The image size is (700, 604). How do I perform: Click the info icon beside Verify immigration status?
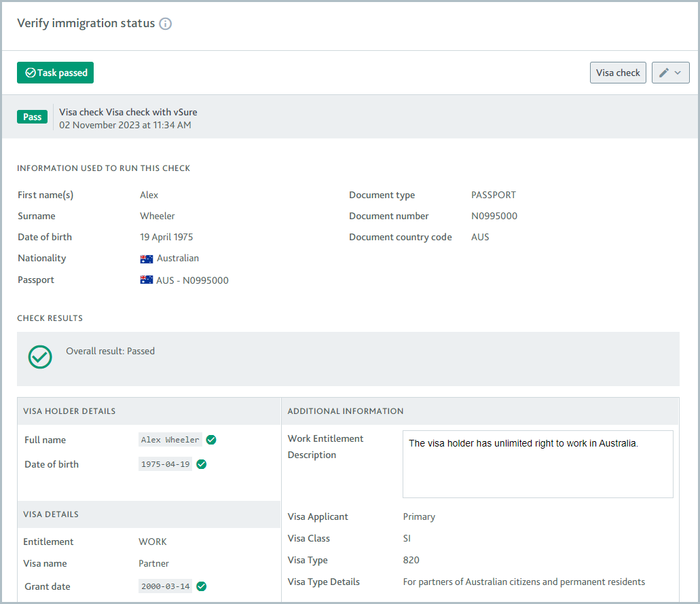166,23
